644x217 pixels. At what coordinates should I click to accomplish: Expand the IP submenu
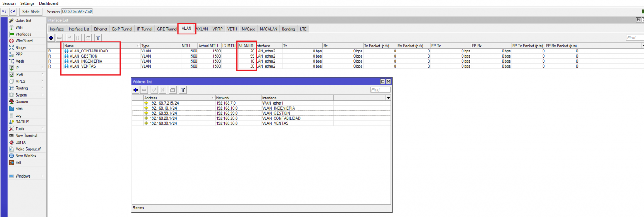42,68
